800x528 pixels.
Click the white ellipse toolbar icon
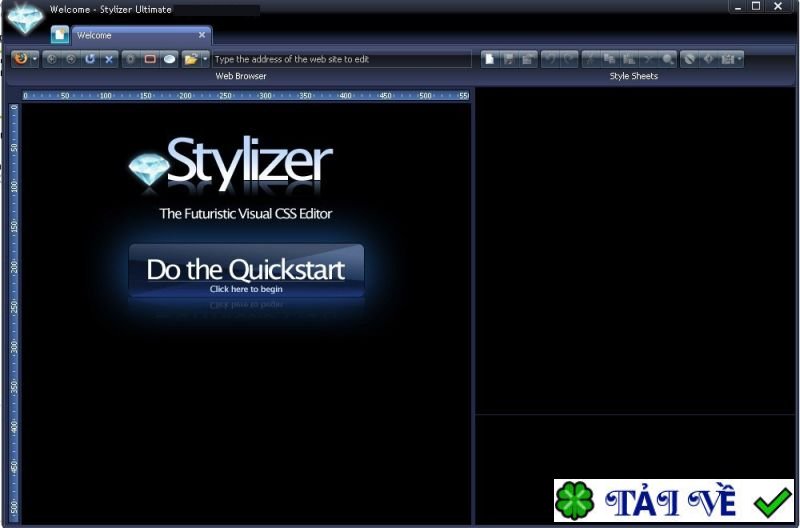pos(169,59)
